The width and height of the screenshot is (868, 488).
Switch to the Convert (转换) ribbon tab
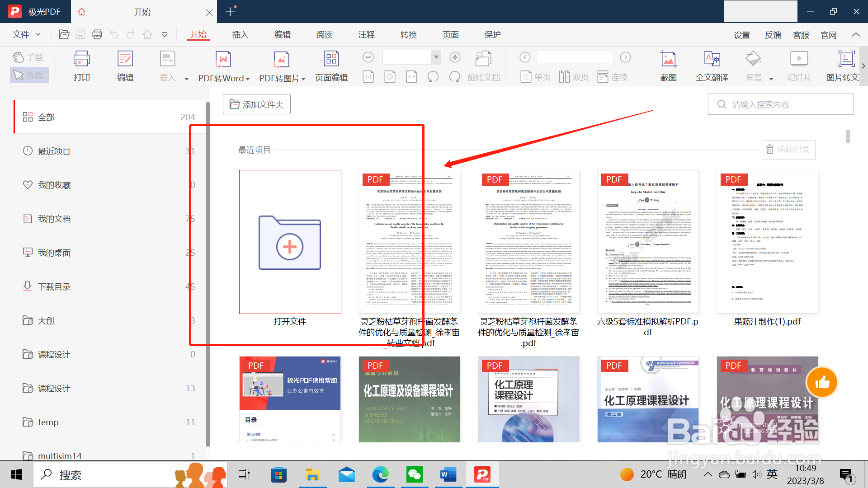(408, 35)
